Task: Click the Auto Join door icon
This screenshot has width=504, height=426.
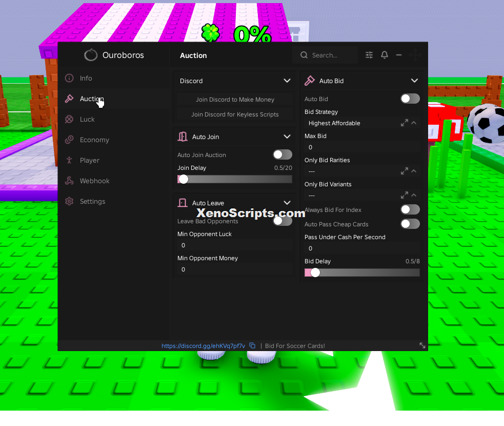Action: 183,137
